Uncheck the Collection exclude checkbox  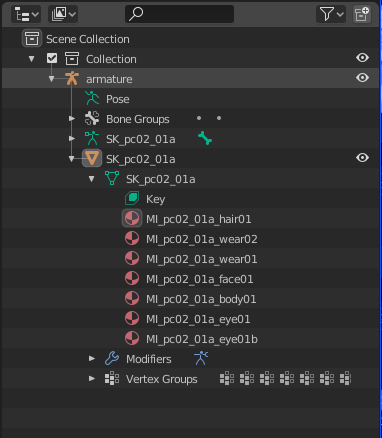coord(52,59)
